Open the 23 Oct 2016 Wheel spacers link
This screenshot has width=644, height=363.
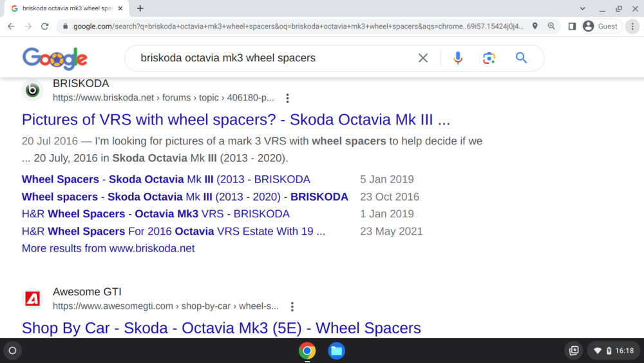(x=185, y=197)
